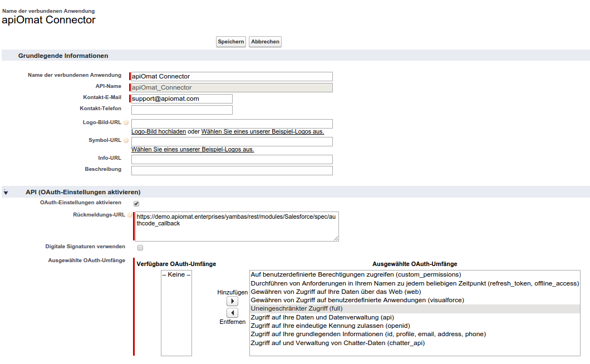This screenshot has width=590, height=364.
Task: Click the Kontakt-E-Mail field
Action: pos(182,99)
